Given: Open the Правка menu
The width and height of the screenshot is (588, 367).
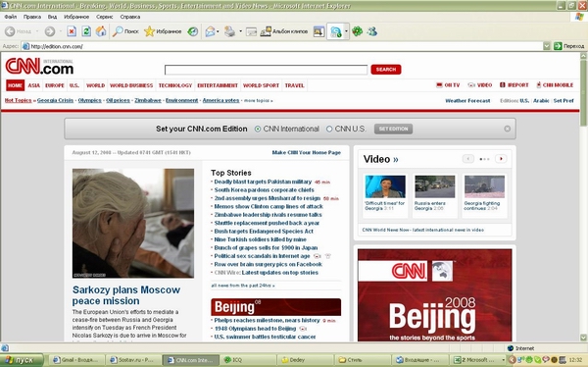Looking at the screenshot, I should click(32, 17).
